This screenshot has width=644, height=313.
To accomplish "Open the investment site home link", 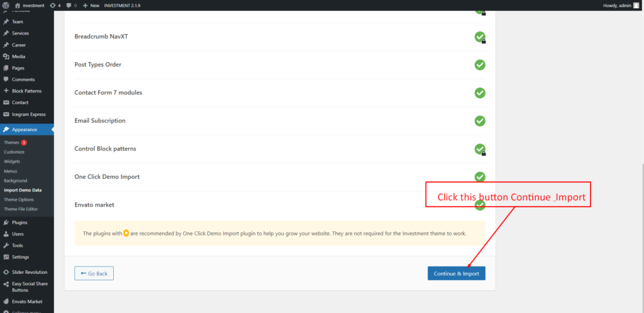I will coord(29,5).
